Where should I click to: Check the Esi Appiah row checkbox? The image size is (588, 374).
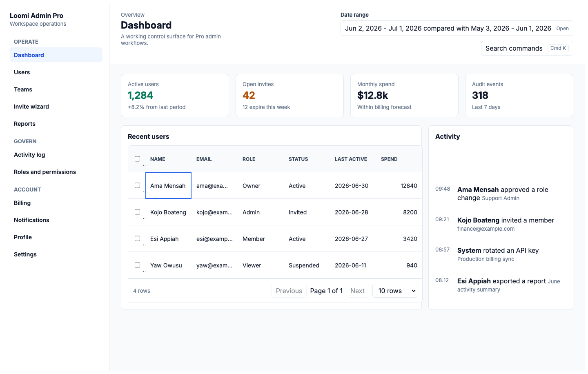click(137, 238)
